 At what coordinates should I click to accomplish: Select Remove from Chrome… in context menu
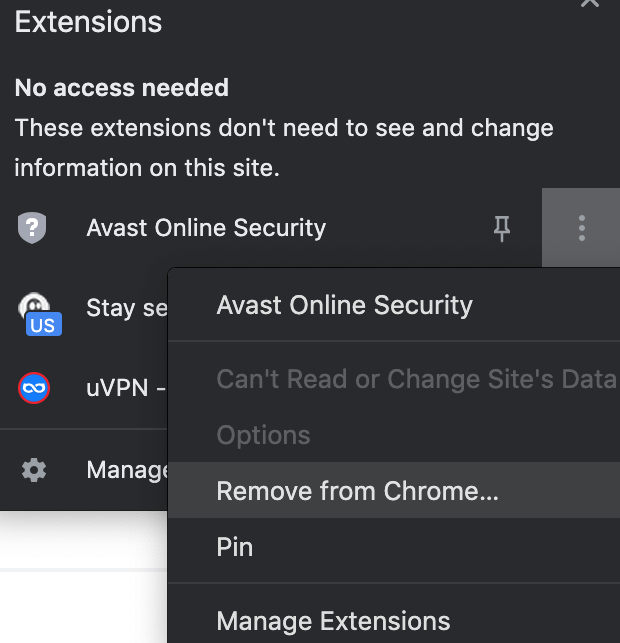click(358, 491)
